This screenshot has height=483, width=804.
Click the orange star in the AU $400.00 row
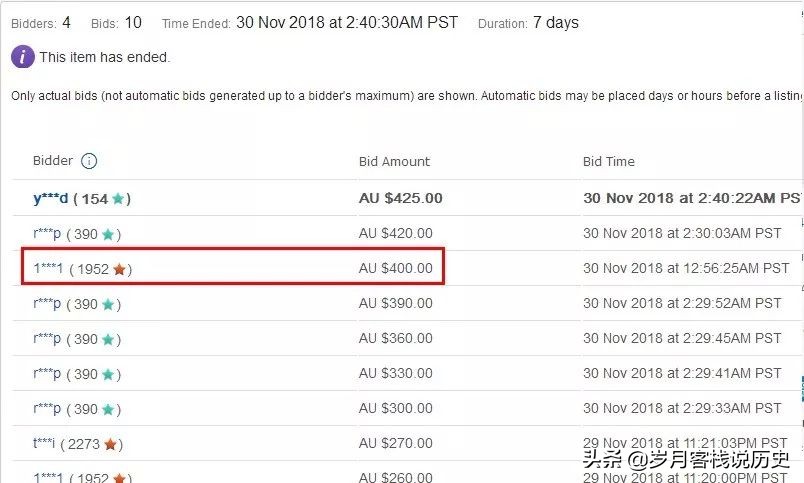click(119, 269)
